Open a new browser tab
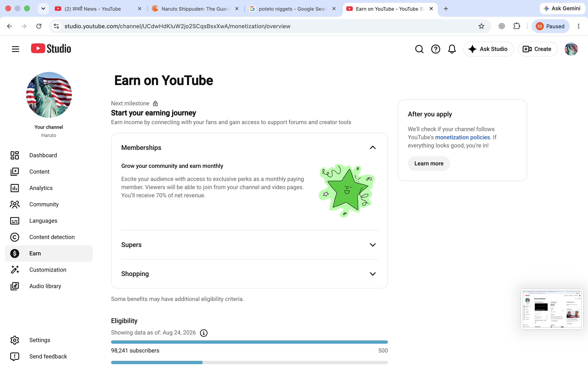Image resolution: width=588 pixels, height=368 pixels. pos(446,9)
